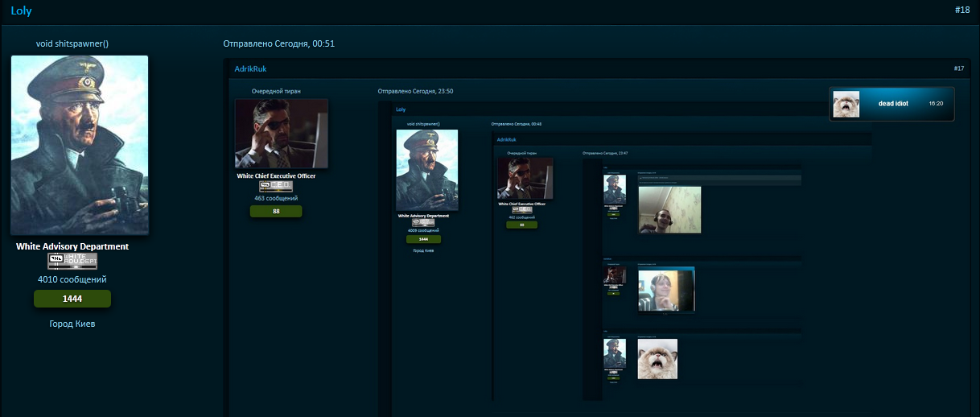
Task: Open Loly's profile from post #18 header
Action: click(21, 11)
